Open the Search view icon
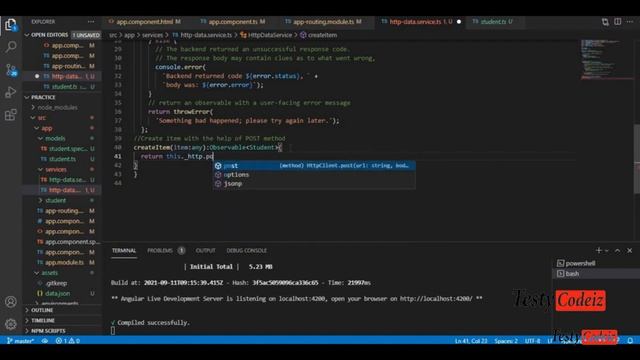Screen dimensions: 640x360 pyautogui.click(x=11, y=47)
